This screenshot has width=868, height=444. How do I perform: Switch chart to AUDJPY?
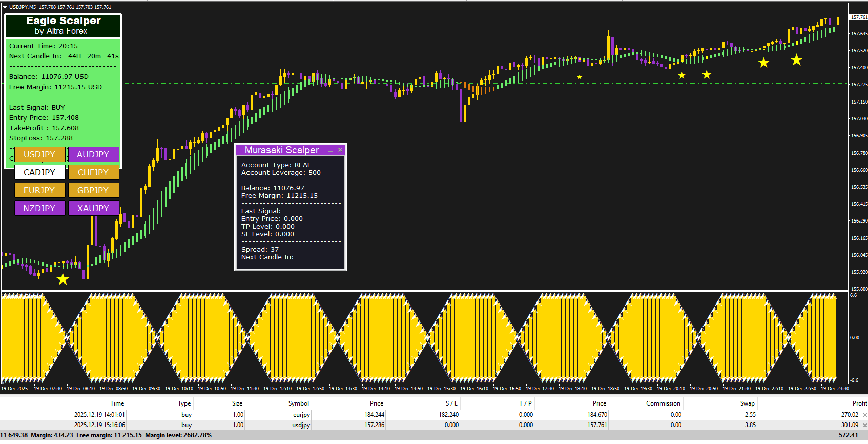coord(93,154)
